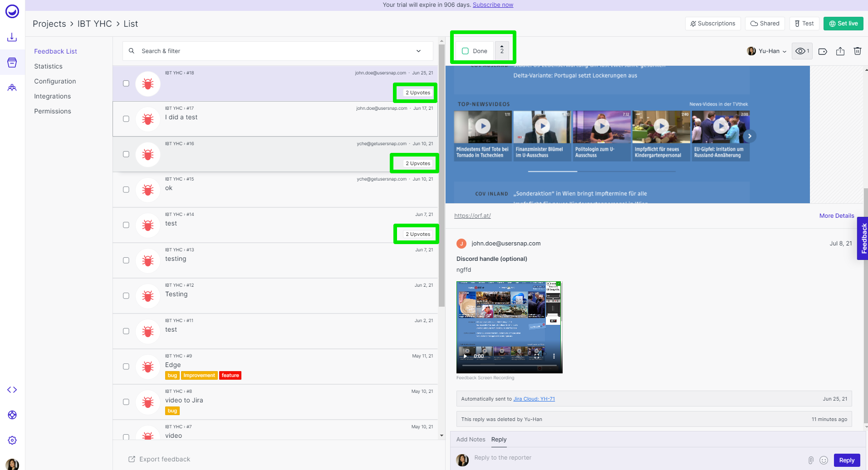Viewport: 868px width, 470px height.
Task: Click the label tag icon in detail toolbar
Action: point(823,51)
